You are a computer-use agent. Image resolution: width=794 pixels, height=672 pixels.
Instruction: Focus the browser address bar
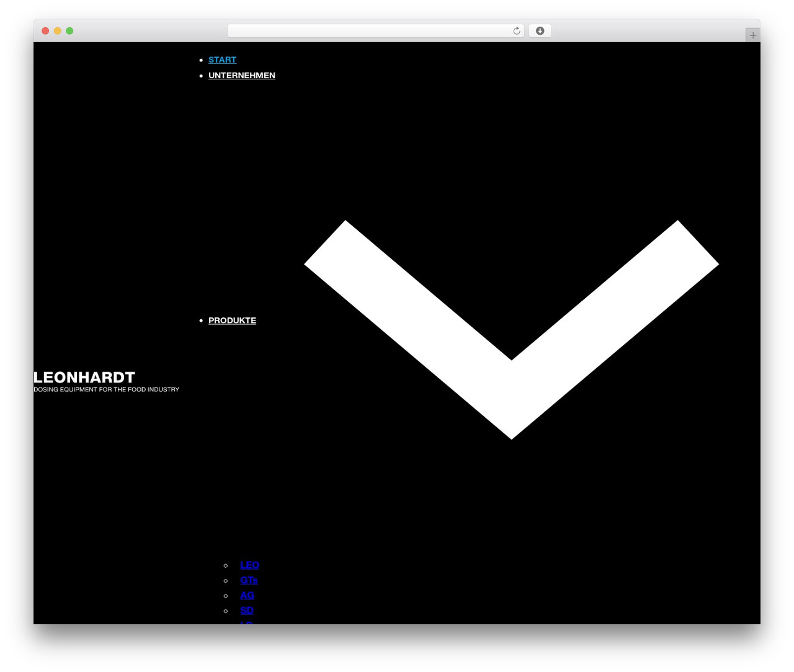375,31
